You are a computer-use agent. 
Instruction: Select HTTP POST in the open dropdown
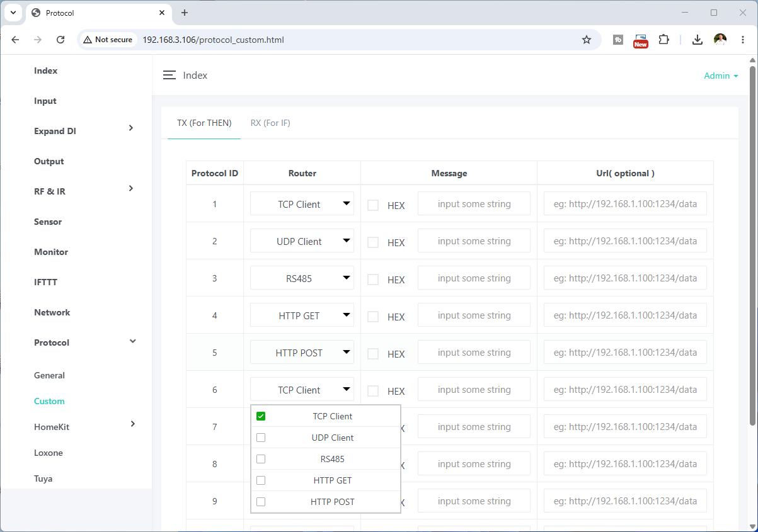pos(326,502)
